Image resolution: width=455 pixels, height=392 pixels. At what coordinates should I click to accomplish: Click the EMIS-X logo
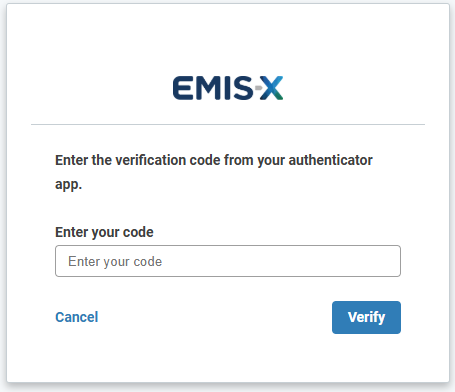pyautogui.click(x=228, y=88)
